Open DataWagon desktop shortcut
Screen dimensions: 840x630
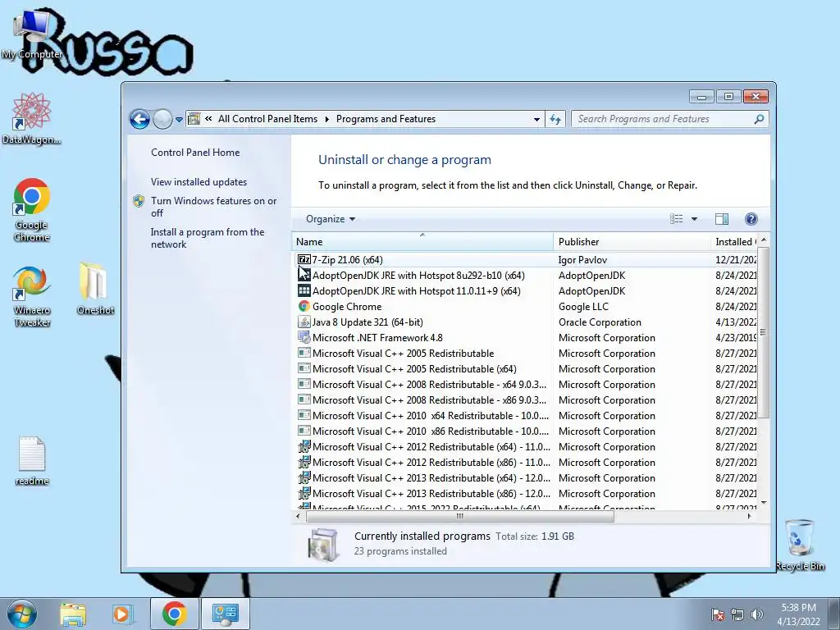tap(31, 119)
